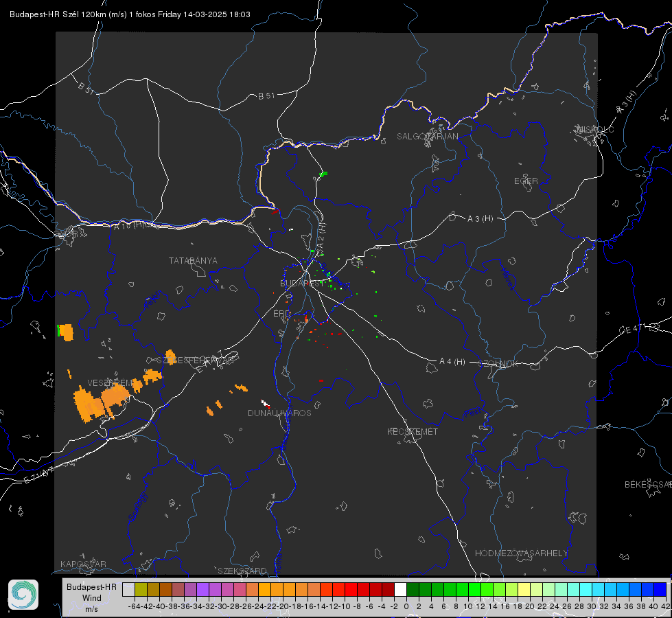Pick the yellow swatch between 18 and 20
This screenshot has height=618, width=672.
524,589
